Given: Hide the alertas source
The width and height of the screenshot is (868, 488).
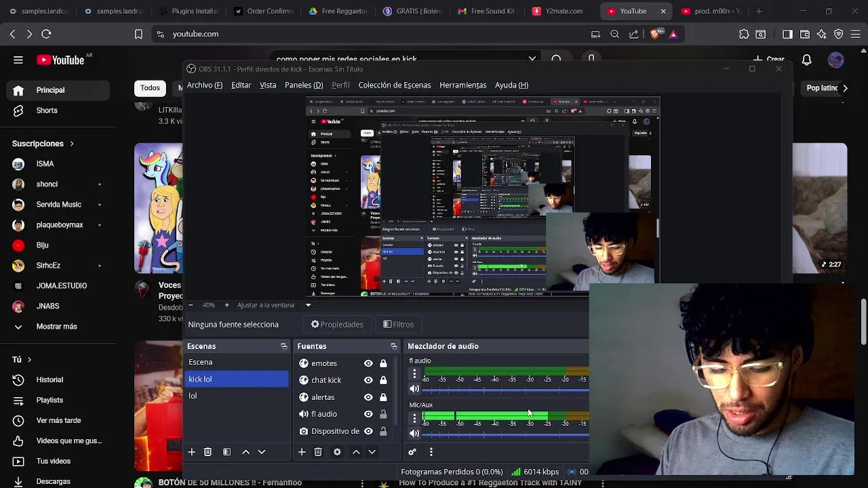Looking at the screenshot, I should coord(368,397).
